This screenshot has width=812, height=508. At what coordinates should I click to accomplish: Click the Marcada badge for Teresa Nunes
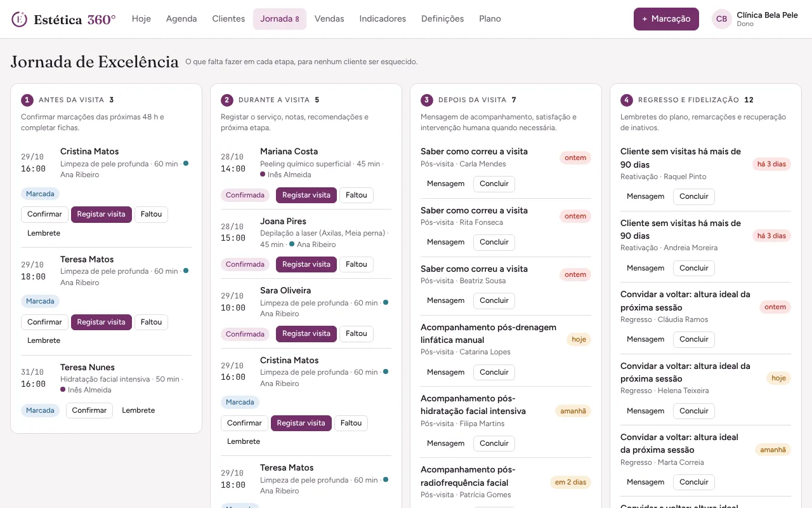tap(40, 411)
